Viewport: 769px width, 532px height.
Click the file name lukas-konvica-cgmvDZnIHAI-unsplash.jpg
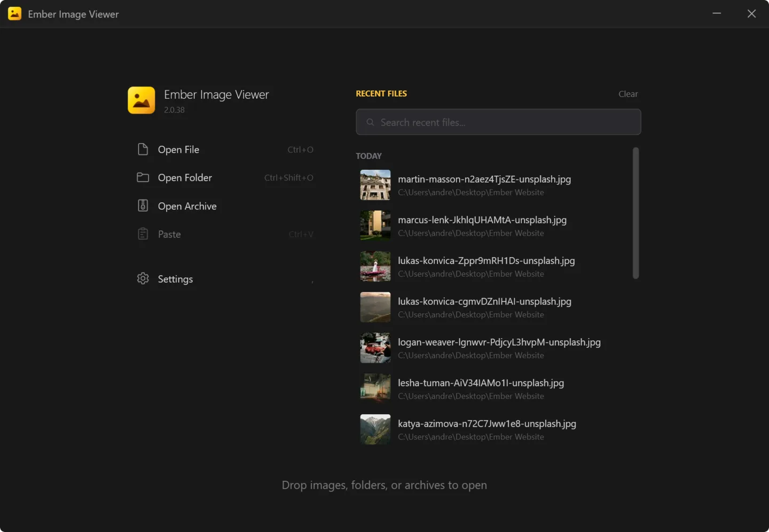point(484,301)
